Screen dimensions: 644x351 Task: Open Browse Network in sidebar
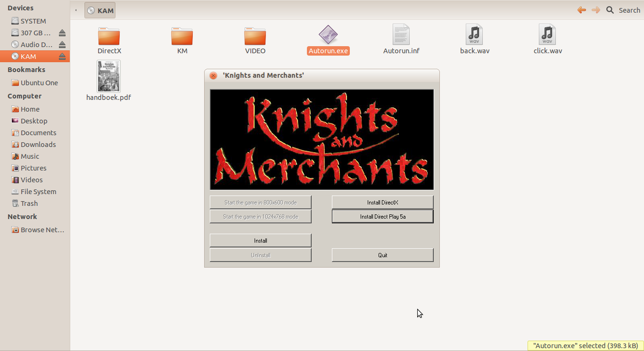tap(35, 230)
